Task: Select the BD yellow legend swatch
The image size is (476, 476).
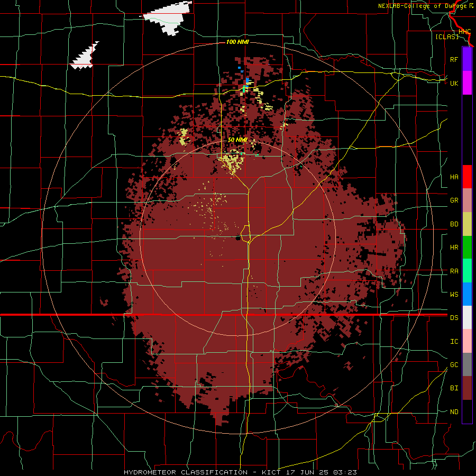Action: point(467,224)
